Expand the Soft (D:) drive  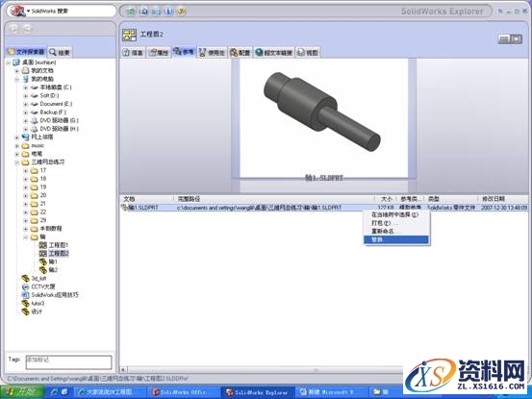[25, 96]
